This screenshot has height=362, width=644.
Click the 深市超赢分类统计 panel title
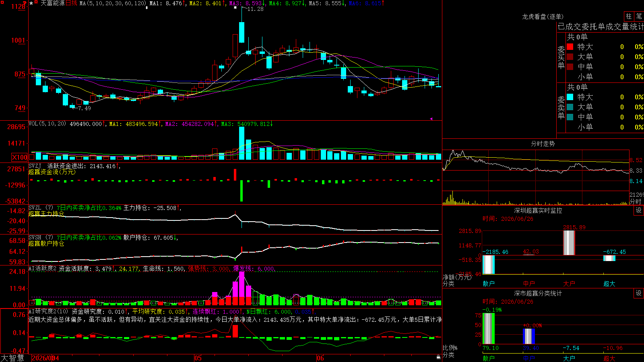(x=538, y=293)
